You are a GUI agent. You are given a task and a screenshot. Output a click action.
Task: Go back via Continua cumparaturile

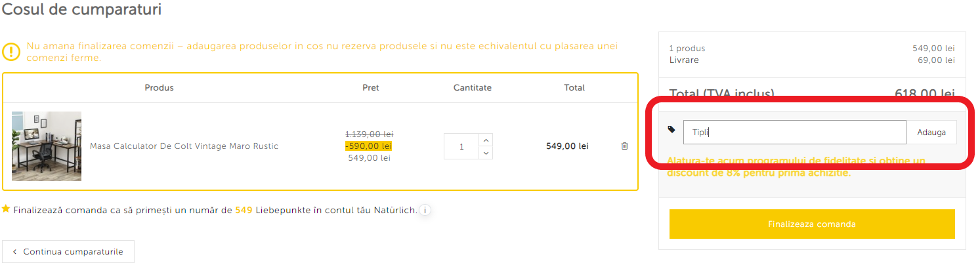pos(68,252)
